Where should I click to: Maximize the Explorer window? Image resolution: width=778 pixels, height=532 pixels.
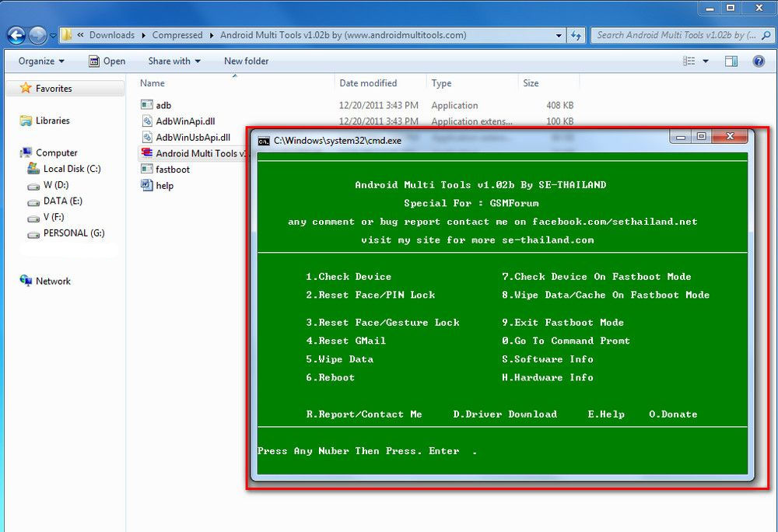point(731,8)
